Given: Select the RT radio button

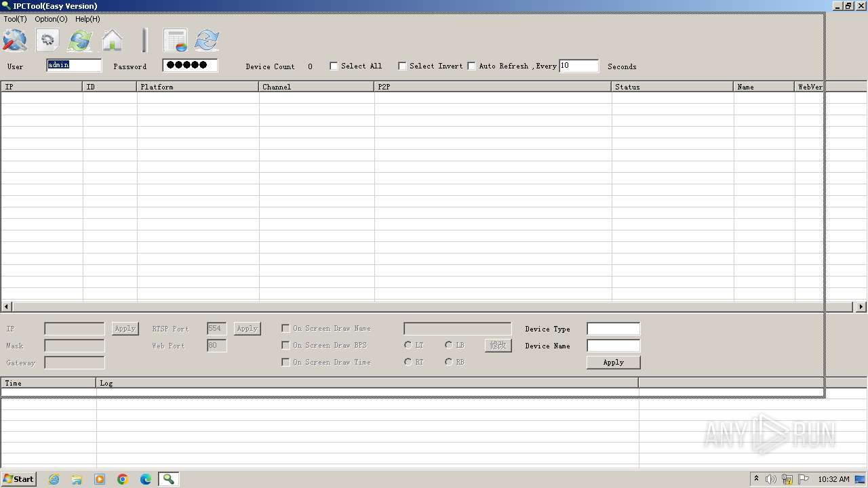Looking at the screenshot, I should click(x=408, y=362).
